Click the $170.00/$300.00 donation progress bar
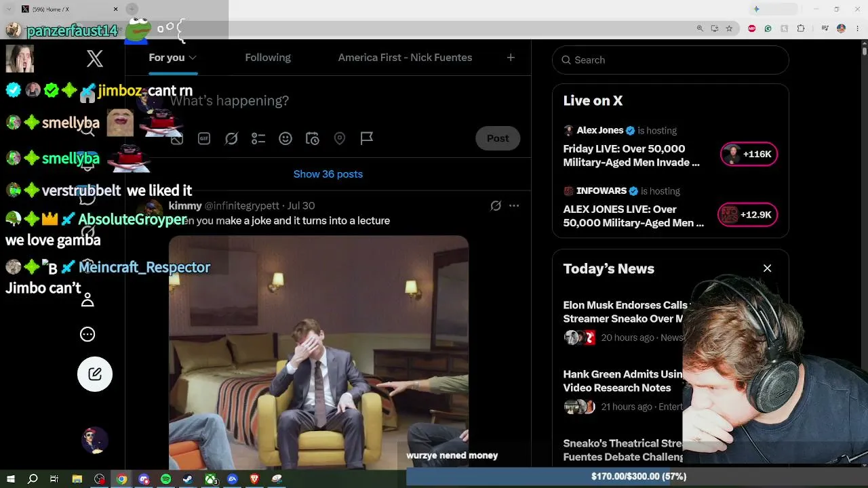This screenshot has height=488, width=868. coord(637,476)
